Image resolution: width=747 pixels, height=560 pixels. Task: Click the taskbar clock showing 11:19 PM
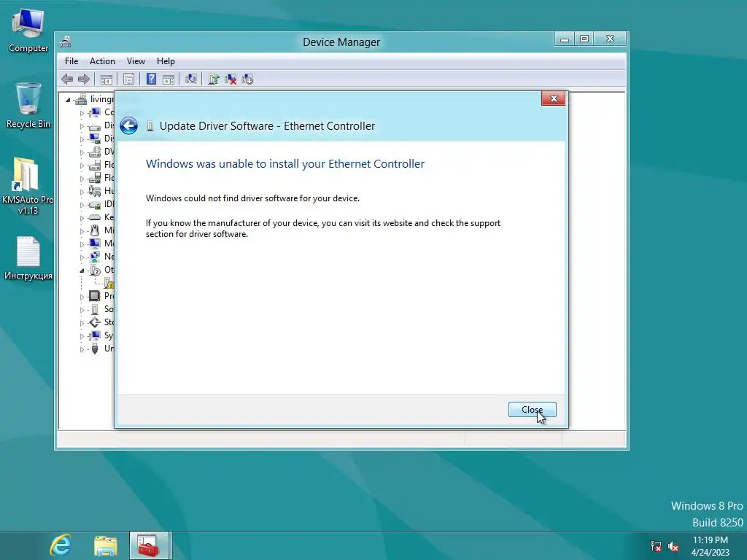[711, 546]
